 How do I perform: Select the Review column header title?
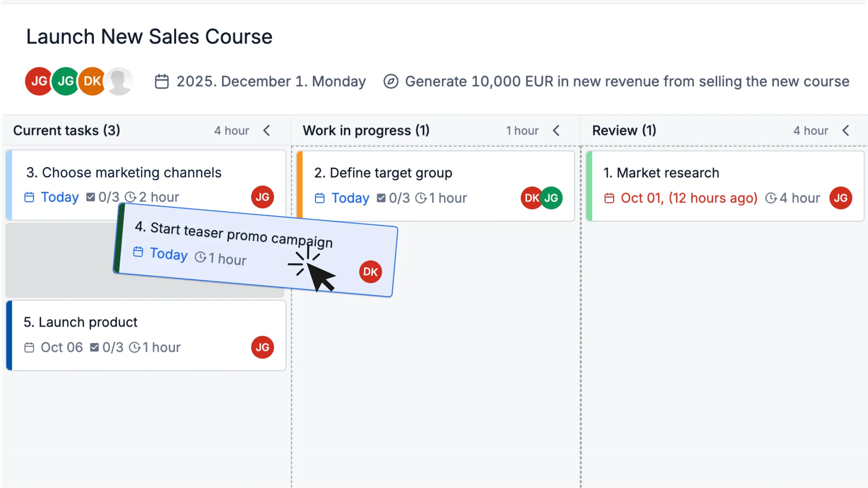tap(624, 131)
